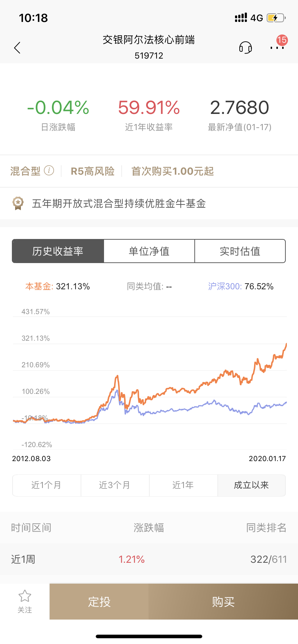The height and width of the screenshot is (644, 298).
Task: Switch to 实时估值 tab
Action: (240, 251)
